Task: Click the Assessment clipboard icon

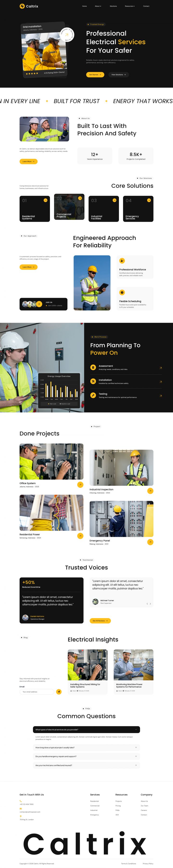Action: [x=93, y=367]
